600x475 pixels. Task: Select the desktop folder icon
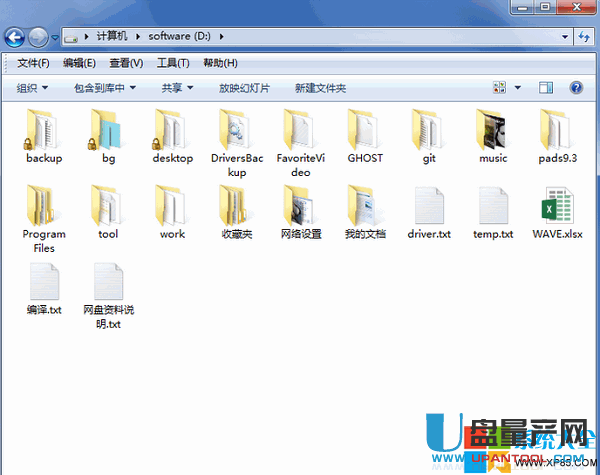tap(170, 129)
